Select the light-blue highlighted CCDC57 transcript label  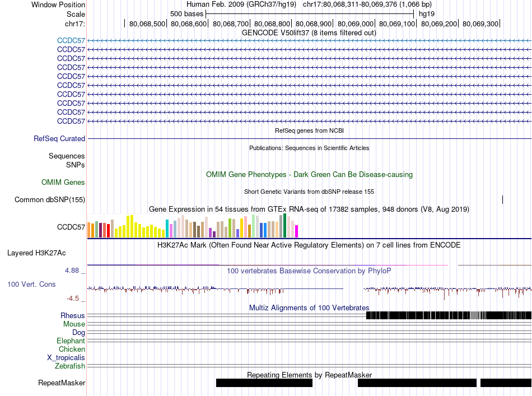71,41
